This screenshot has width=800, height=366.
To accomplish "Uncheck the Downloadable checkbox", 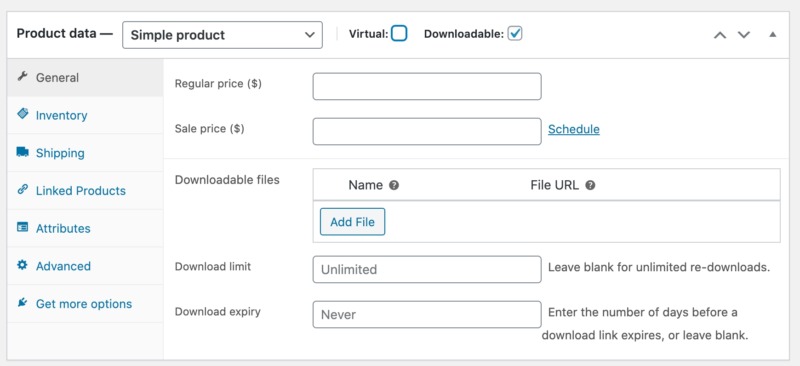I will pos(515,34).
